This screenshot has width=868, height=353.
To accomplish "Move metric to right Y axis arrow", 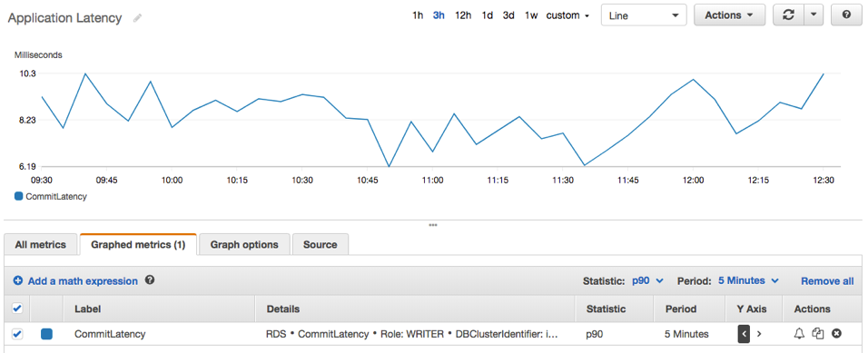I will tap(759, 334).
